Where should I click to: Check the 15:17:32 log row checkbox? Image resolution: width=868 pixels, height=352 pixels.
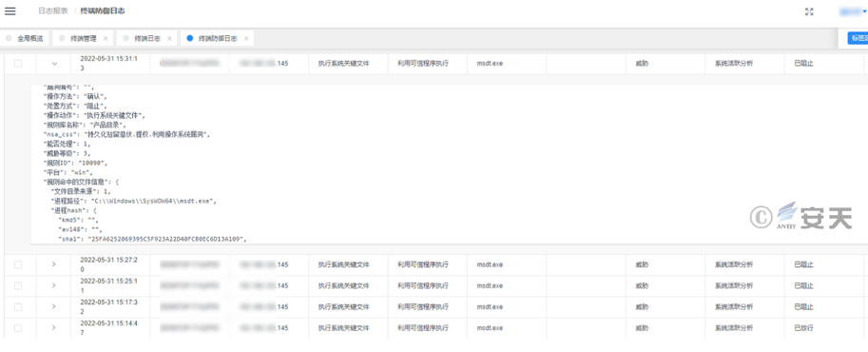click(18, 306)
